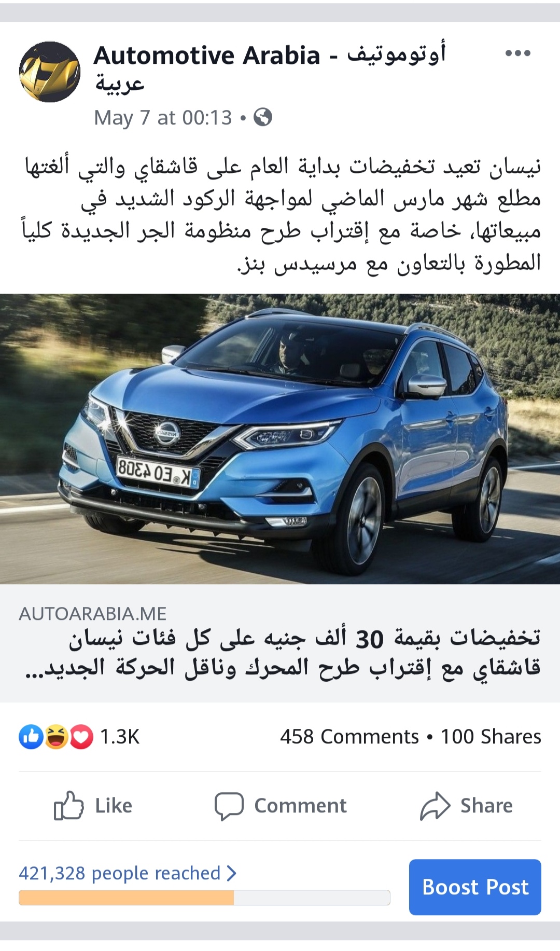Screen dimensions: 560x951
Task: Click the May 7 at 00:13 timestamp
Action: (x=163, y=118)
